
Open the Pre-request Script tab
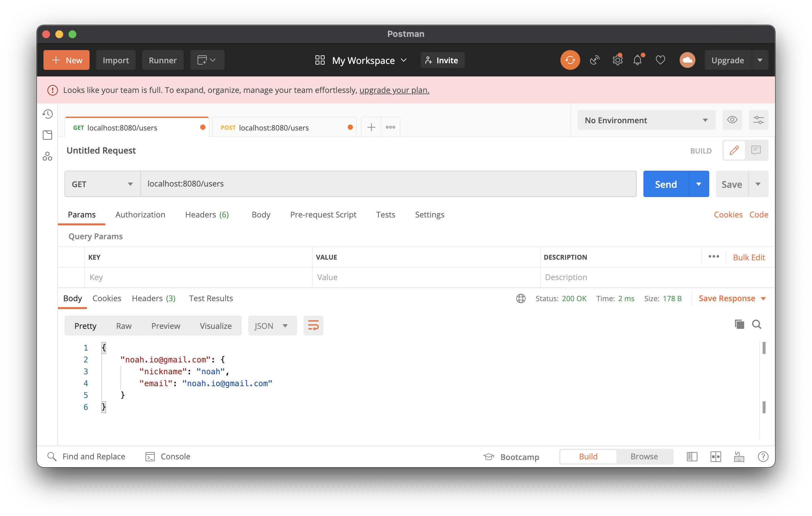coord(323,214)
